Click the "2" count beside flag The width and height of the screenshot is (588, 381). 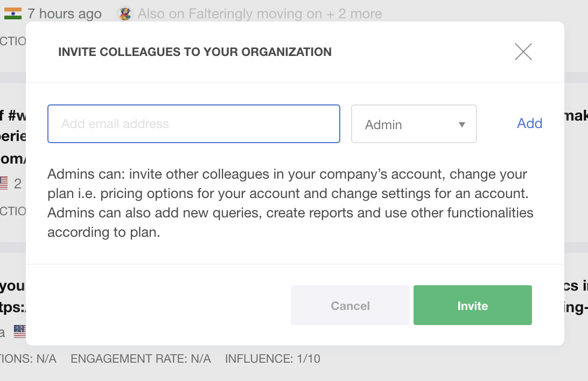tap(18, 184)
